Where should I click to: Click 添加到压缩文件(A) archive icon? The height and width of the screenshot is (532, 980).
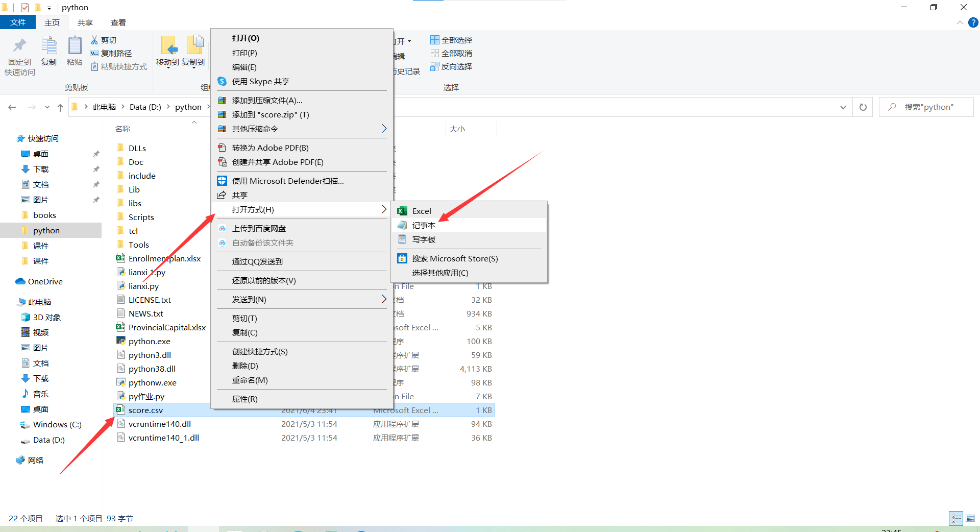point(222,100)
